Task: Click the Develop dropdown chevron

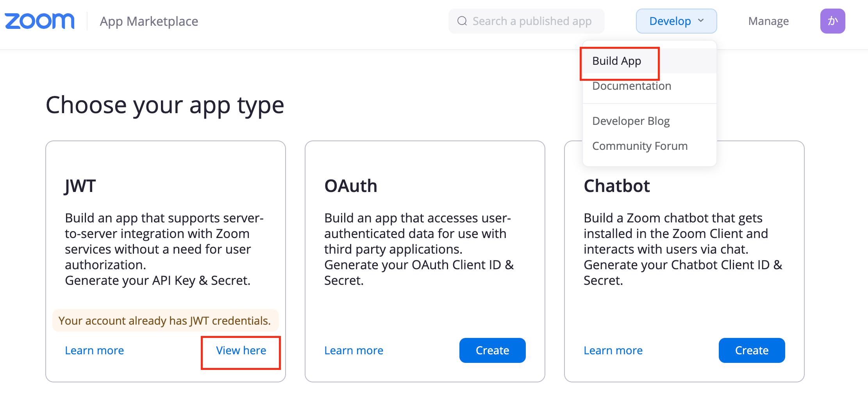Action: (x=701, y=21)
